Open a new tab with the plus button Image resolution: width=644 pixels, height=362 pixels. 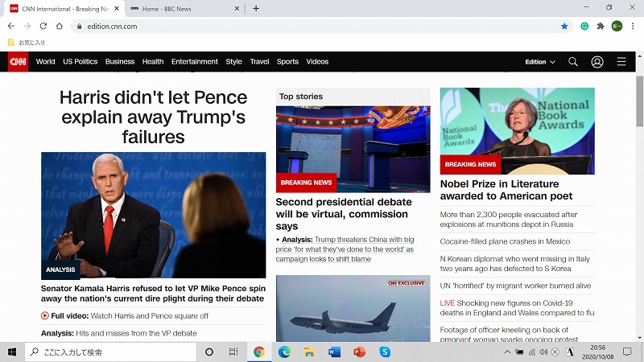[x=256, y=8]
